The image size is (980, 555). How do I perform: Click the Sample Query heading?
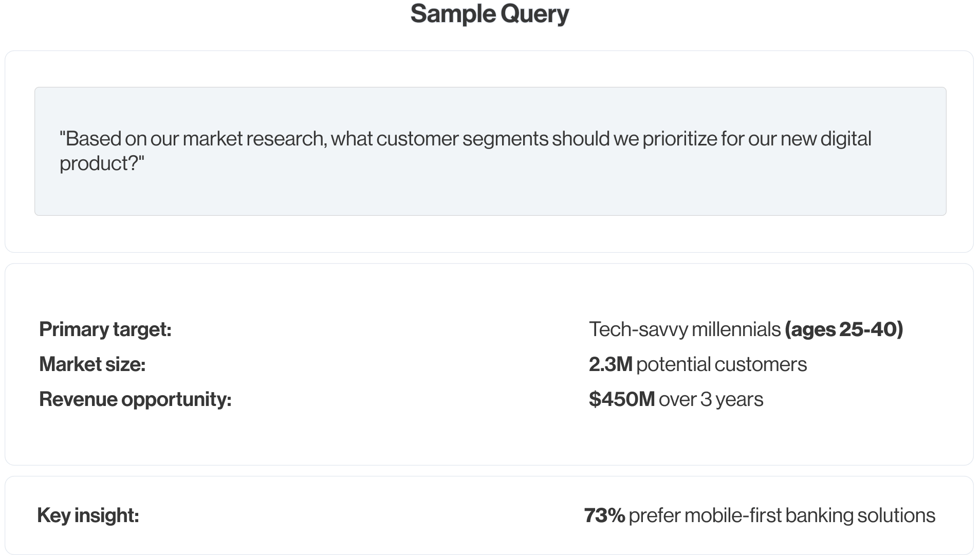(x=490, y=14)
